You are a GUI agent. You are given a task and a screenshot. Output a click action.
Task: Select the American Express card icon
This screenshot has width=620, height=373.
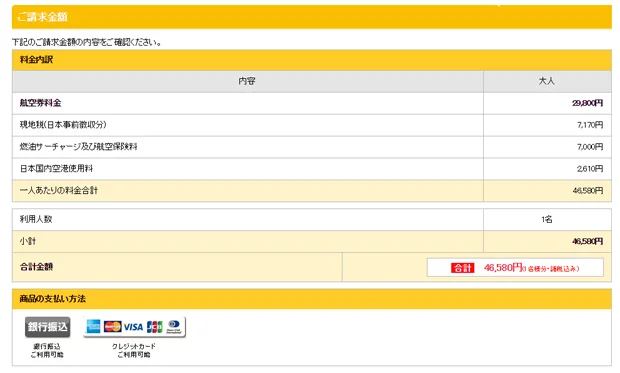tap(93, 327)
